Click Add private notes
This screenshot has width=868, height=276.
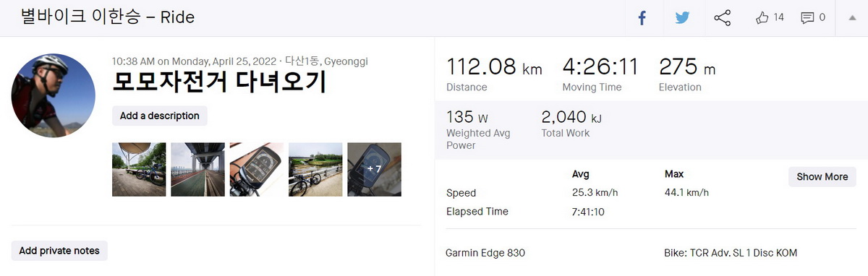coord(59,251)
